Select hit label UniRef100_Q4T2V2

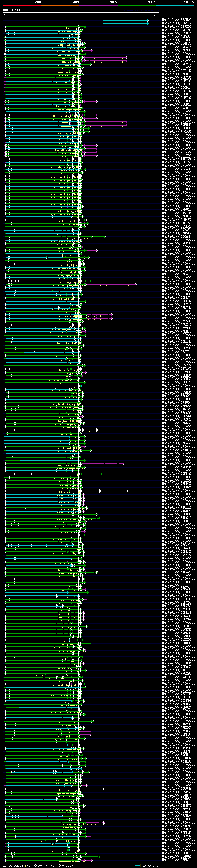[x=176, y=369]
